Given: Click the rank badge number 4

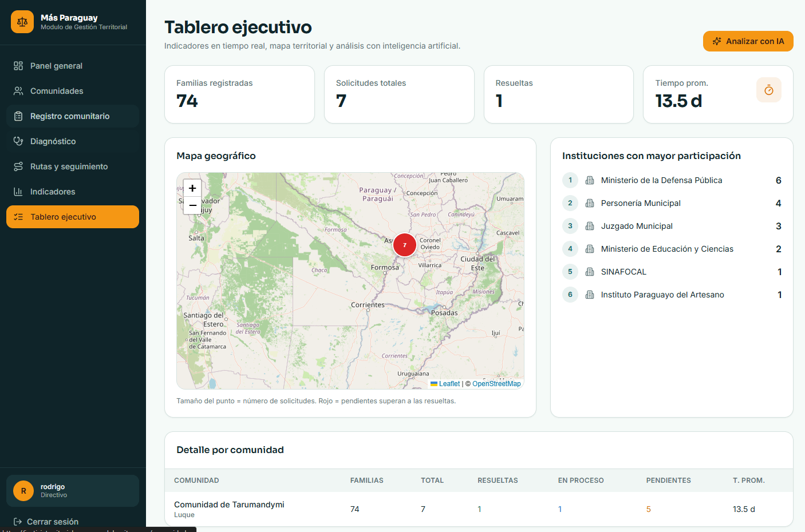Looking at the screenshot, I should click(570, 249).
